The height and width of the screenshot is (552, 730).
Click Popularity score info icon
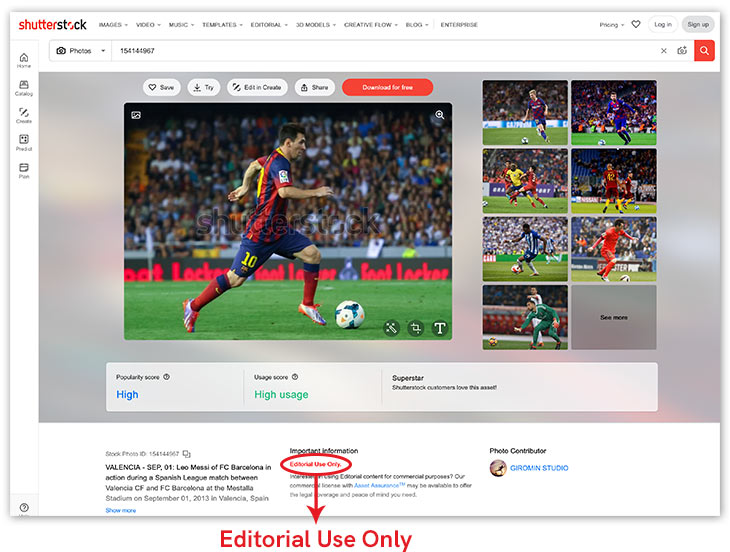tap(167, 377)
